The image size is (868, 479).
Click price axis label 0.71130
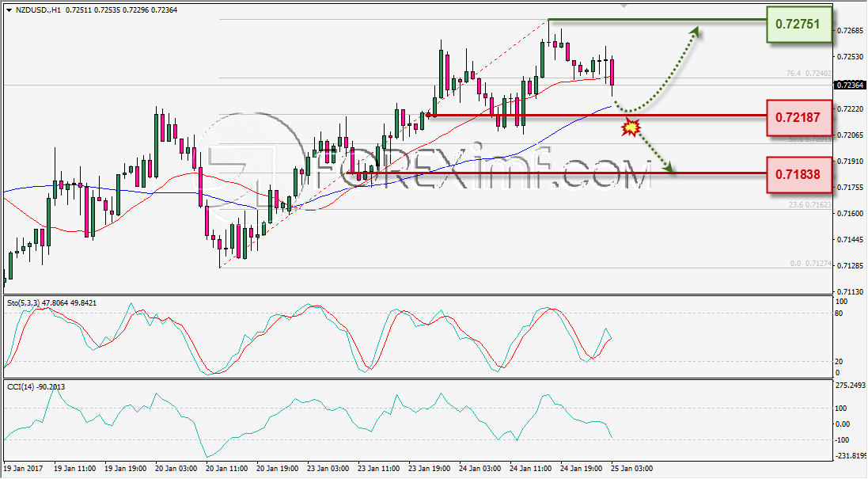[x=851, y=292]
